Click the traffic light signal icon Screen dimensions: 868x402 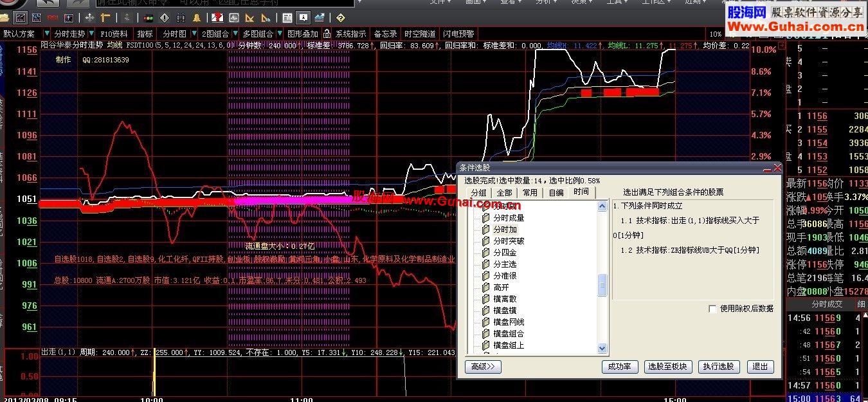click(x=148, y=17)
